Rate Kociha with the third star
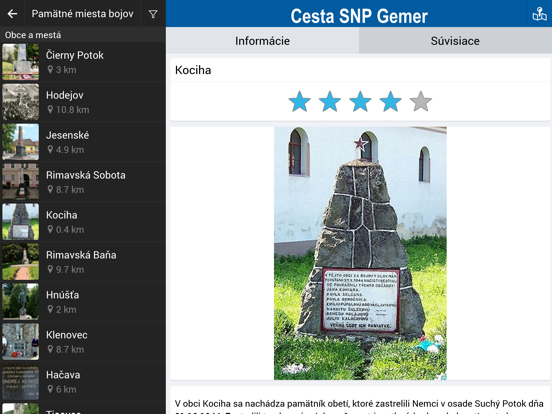552x414 pixels. coord(360,102)
